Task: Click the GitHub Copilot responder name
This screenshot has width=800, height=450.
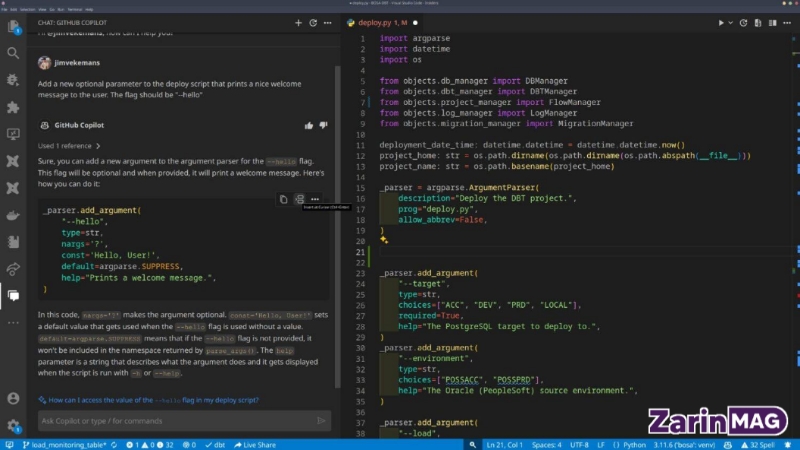Action: tap(79, 125)
